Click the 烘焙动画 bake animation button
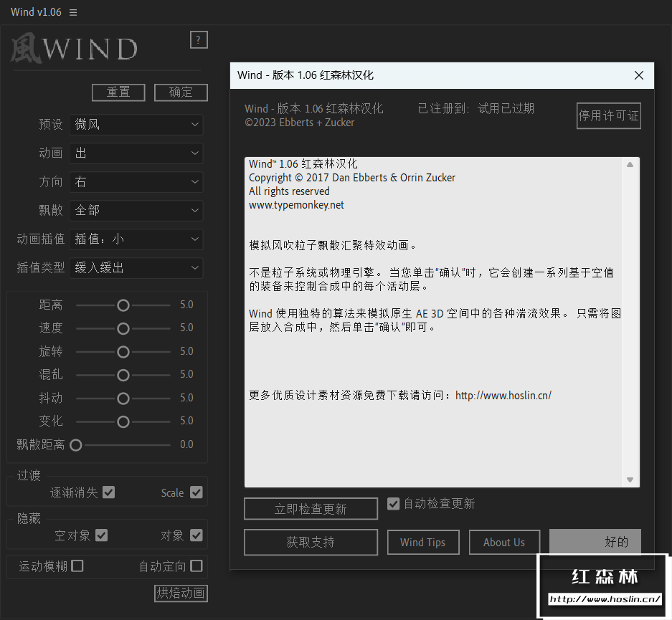The image size is (672, 620). click(x=181, y=593)
